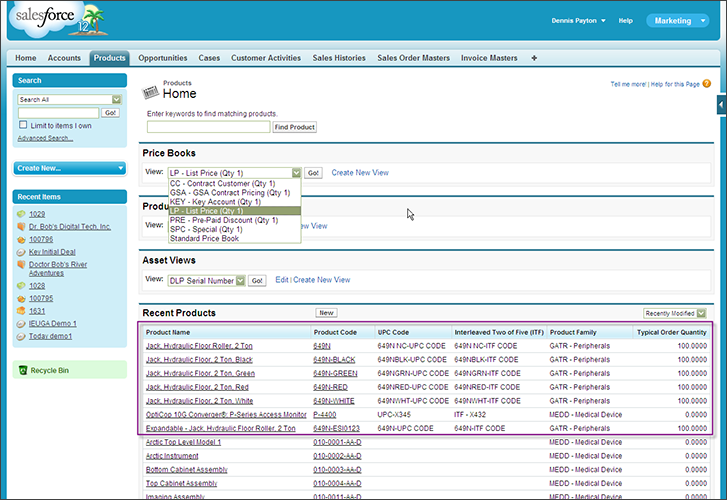Click icon next to recent item 100795

(x=21, y=298)
